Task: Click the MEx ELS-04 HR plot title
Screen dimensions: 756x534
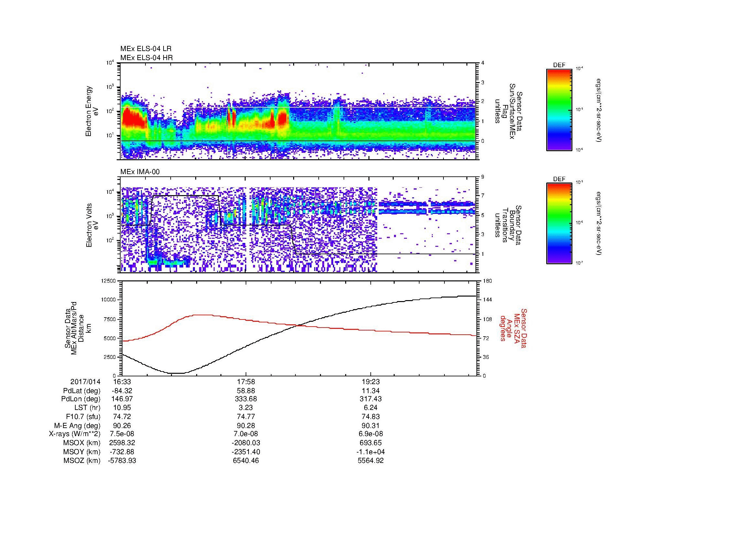Action: click(x=146, y=58)
